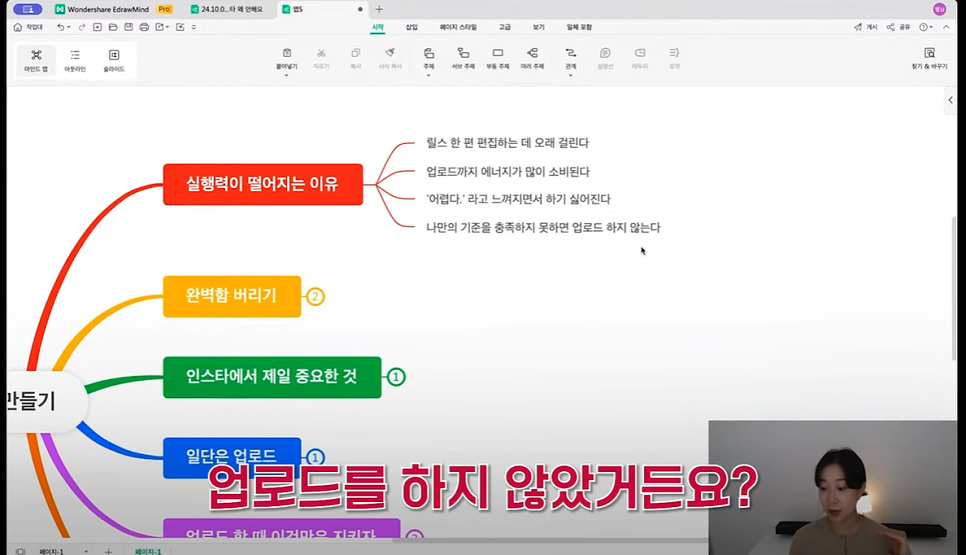Select the green 페이지-1 page tab
This screenshot has width=966, height=555.
coord(148,551)
